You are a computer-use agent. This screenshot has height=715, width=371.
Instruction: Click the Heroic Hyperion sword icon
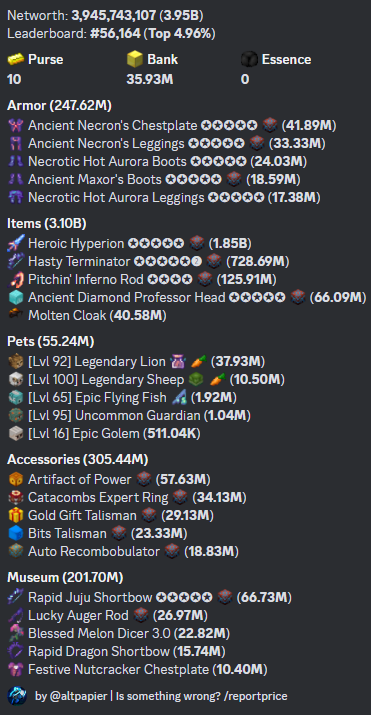[15, 244]
